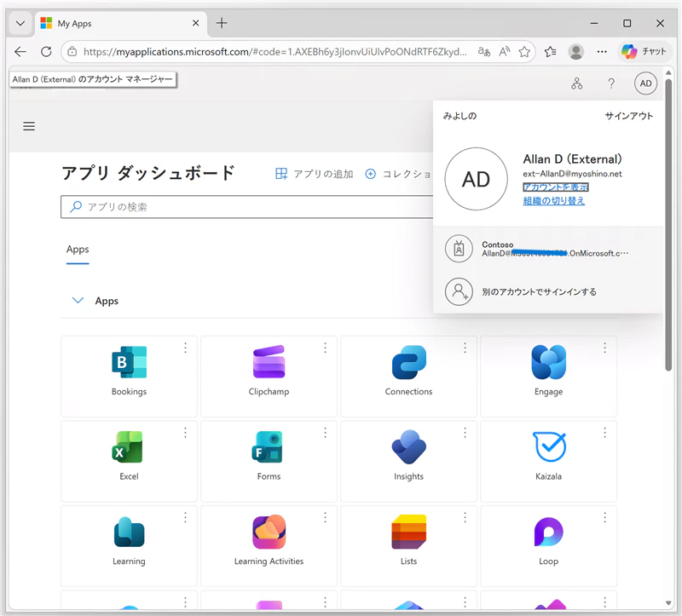Open the favorites list icon

click(x=550, y=52)
